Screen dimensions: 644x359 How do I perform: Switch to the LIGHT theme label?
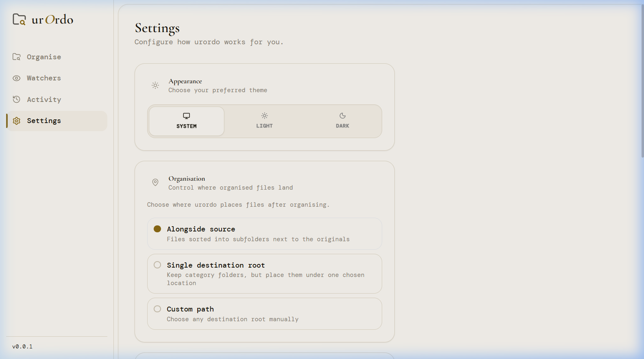point(264,126)
